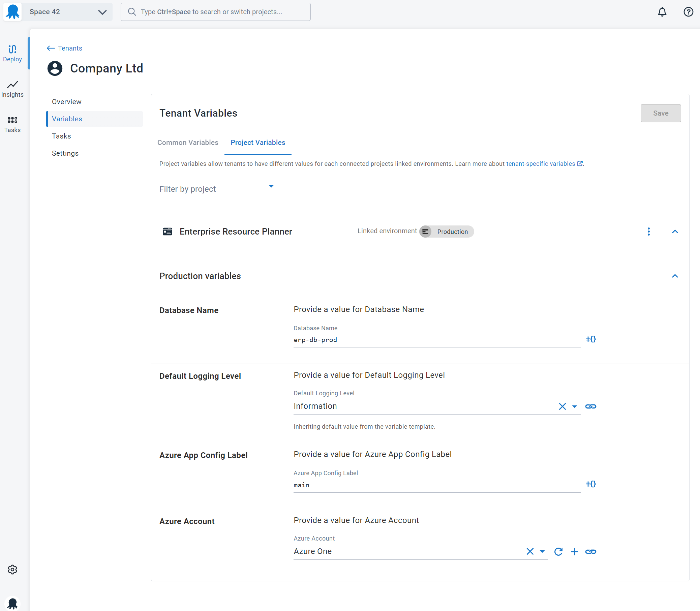Image resolution: width=700 pixels, height=611 pixels.
Task: Edit the Azure App Config Label field
Action: [437, 485]
